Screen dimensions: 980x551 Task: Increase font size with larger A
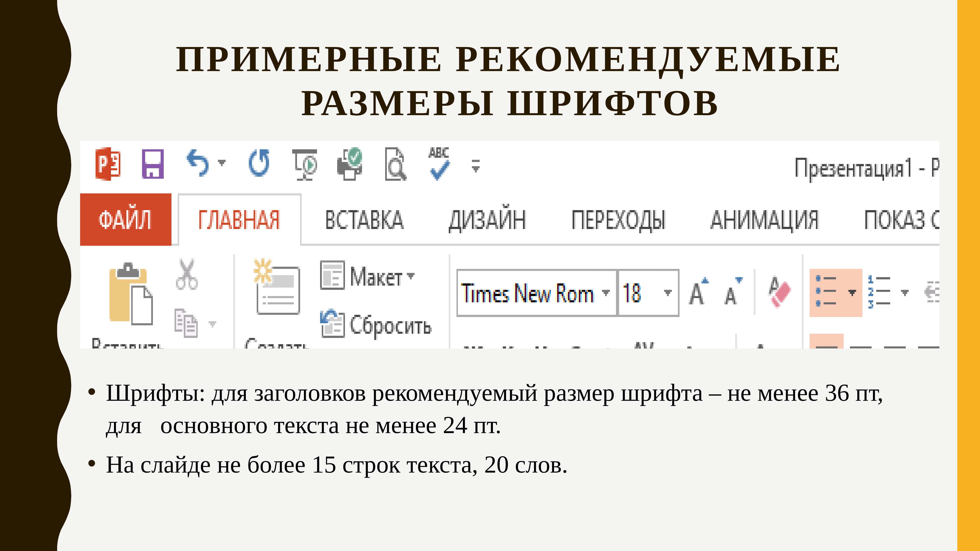pos(699,292)
